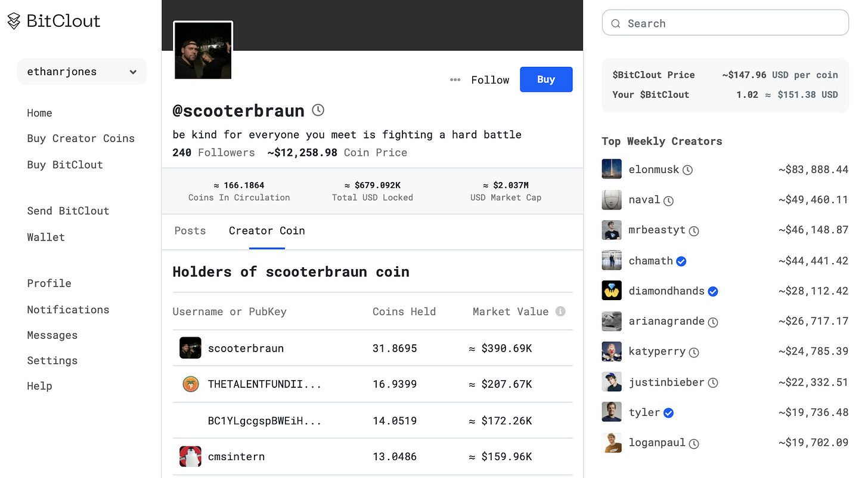Click the clock icon next to arianagrande

point(713,322)
